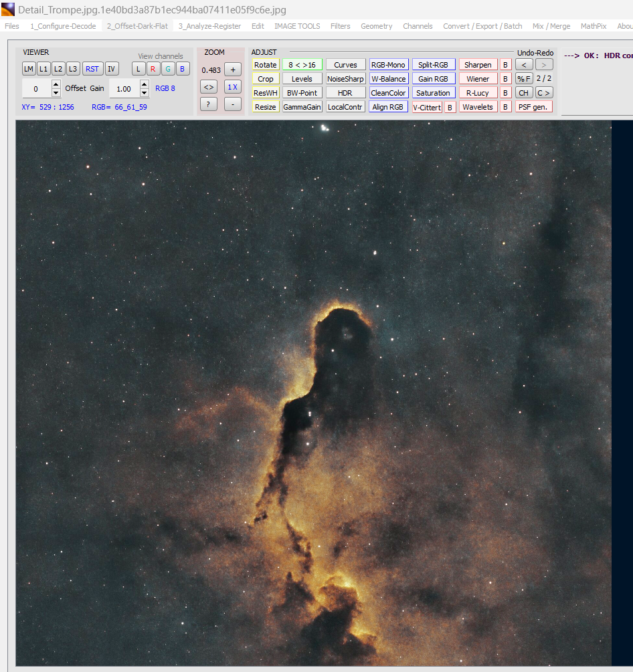The width and height of the screenshot is (633, 672).
Task: Apply the HDR adjustment button
Action: point(345,93)
